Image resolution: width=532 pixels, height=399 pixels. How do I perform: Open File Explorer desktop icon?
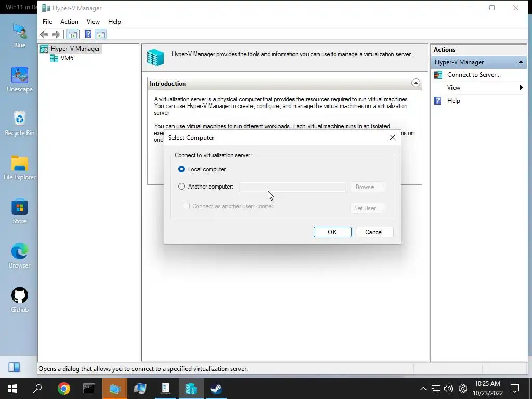pos(19,168)
